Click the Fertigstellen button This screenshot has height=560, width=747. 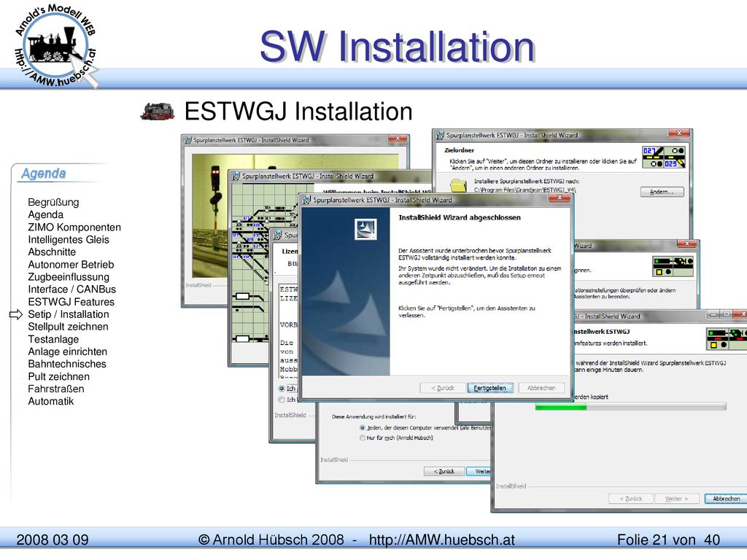coord(489,388)
